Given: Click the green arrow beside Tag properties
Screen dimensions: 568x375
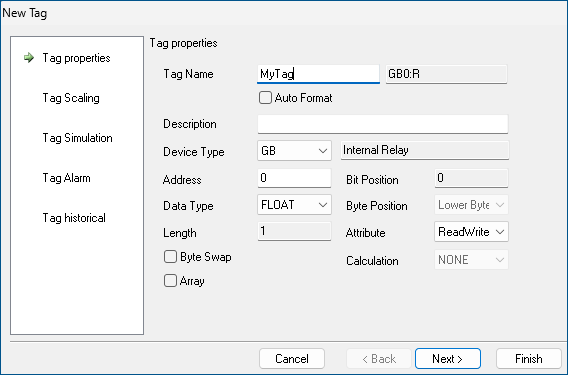Looking at the screenshot, I should pos(29,58).
